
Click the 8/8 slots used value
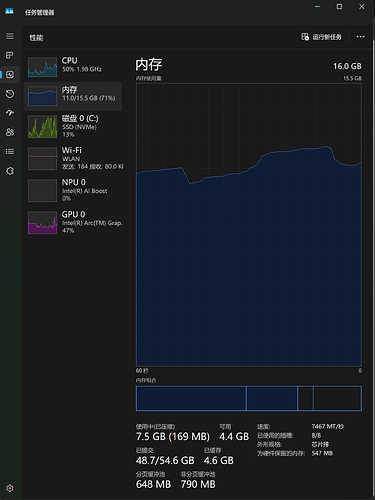point(316,435)
